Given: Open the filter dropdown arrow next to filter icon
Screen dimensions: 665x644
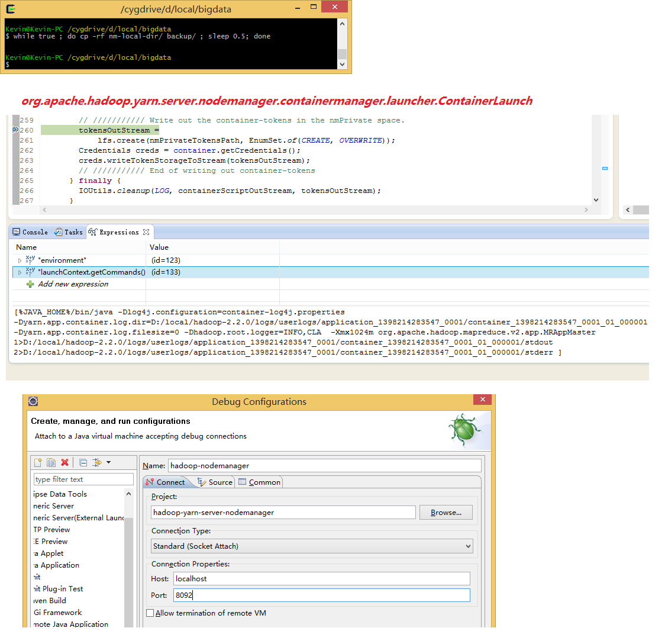Looking at the screenshot, I should (109, 462).
